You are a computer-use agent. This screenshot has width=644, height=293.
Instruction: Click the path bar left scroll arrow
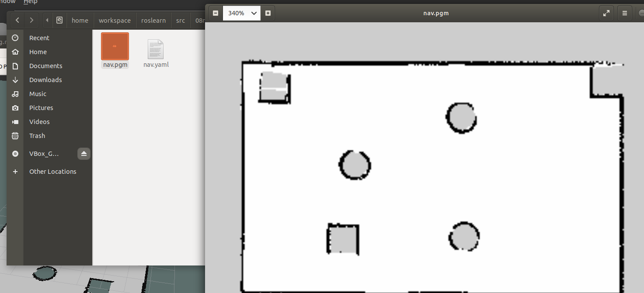[47, 20]
